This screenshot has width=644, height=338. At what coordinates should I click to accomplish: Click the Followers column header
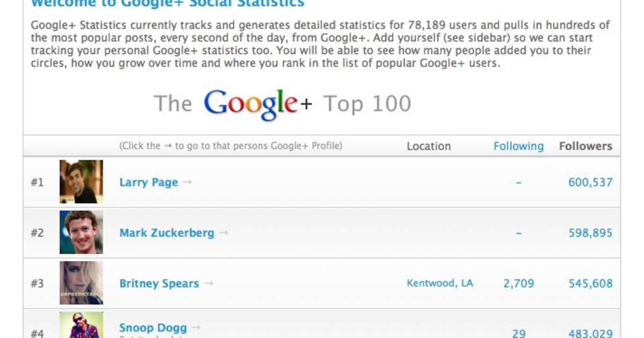586,146
